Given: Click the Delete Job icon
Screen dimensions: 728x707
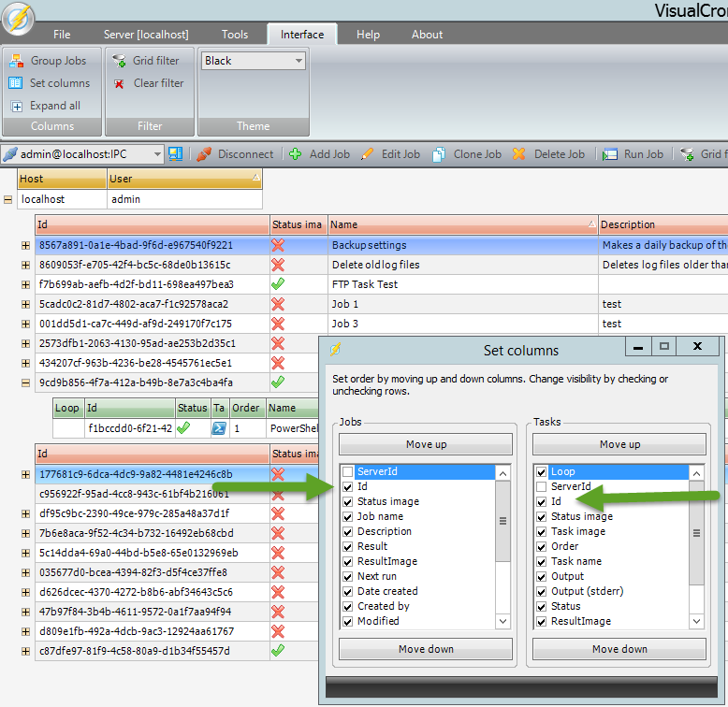Looking at the screenshot, I should pyautogui.click(x=518, y=154).
